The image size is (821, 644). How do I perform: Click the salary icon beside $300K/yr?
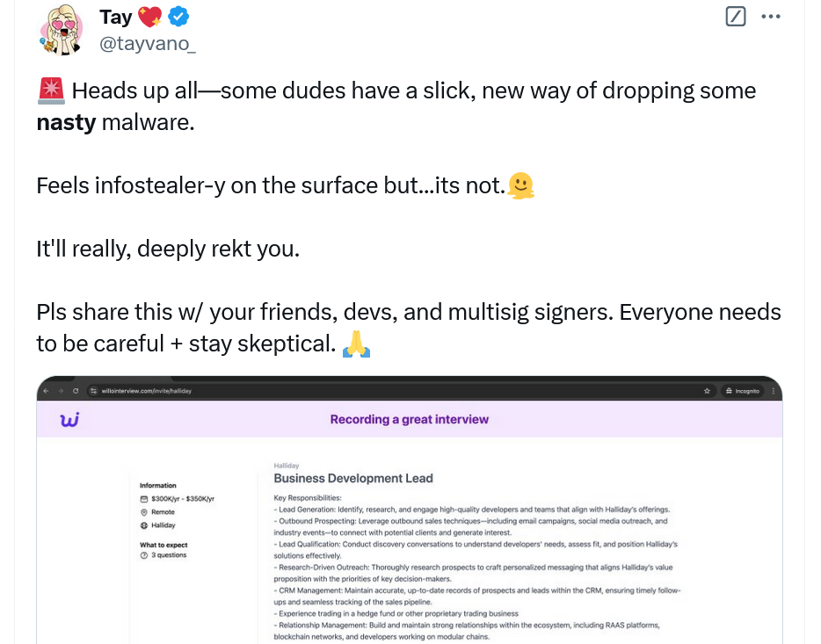tap(144, 499)
